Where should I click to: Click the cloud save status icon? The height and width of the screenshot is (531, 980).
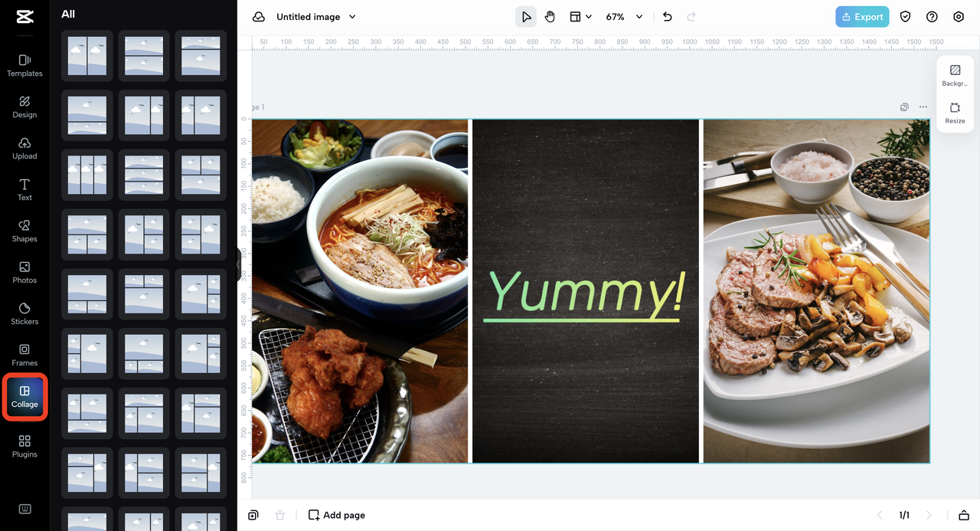point(259,17)
